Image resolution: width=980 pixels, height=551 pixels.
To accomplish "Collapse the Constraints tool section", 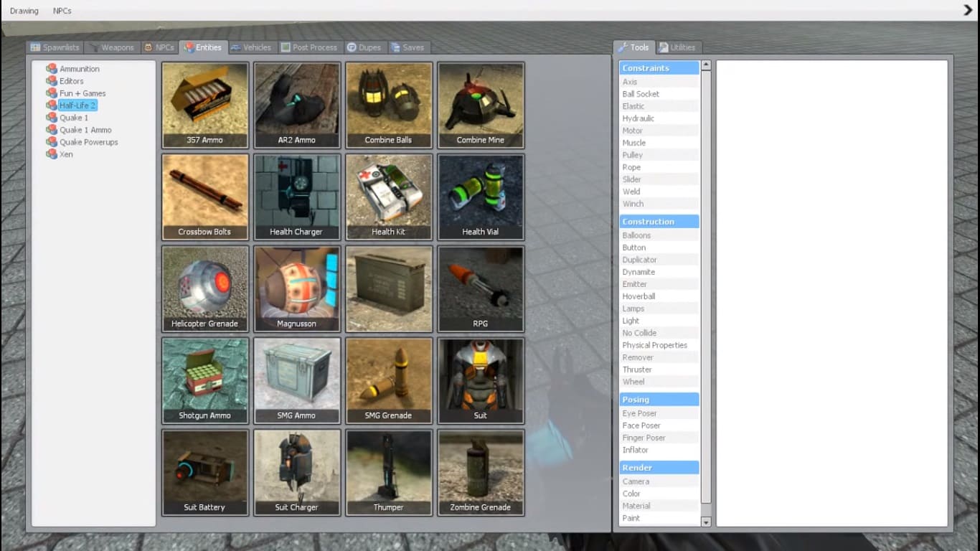I will (659, 68).
